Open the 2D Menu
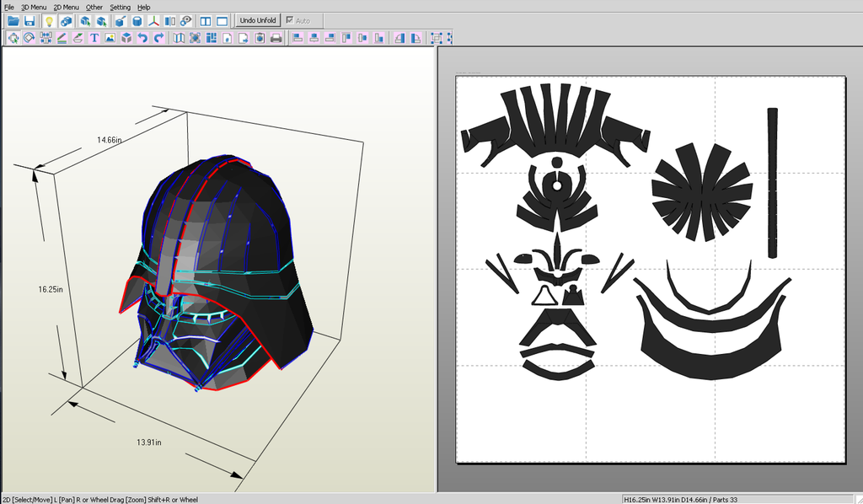This screenshot has height=504, width=863. (65, 7)
